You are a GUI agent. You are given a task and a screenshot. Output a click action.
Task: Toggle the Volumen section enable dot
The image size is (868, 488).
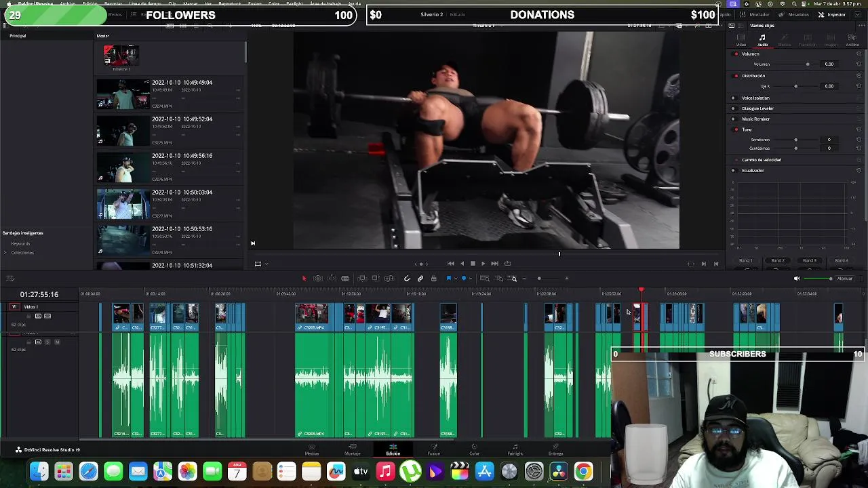tap(736, 54)
